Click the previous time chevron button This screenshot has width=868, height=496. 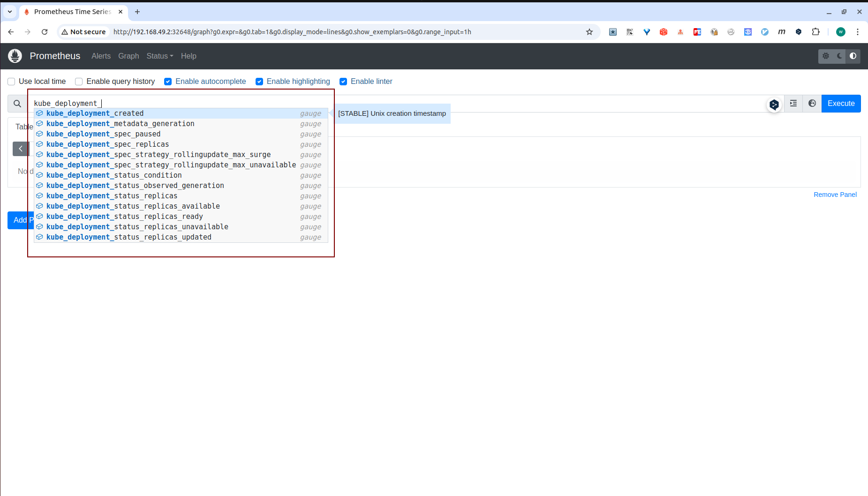click(x=21, y=149)
